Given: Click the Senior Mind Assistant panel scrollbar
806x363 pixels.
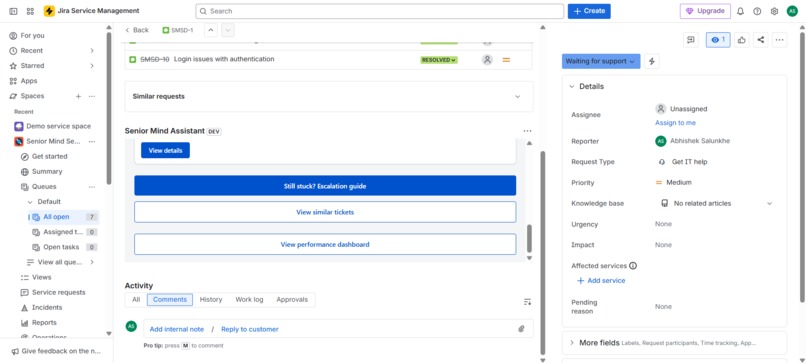Looking at the screenshot, I should 529,238.
